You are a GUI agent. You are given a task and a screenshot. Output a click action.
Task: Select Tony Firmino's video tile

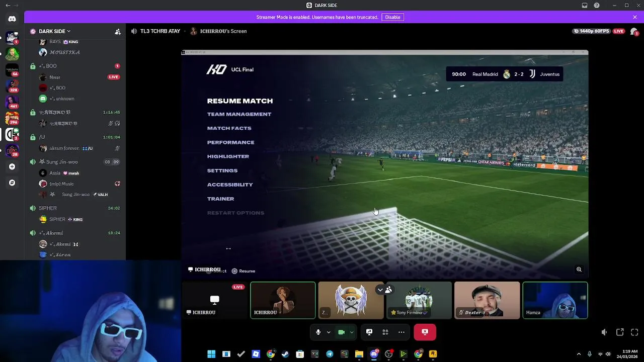coord(419,300)
